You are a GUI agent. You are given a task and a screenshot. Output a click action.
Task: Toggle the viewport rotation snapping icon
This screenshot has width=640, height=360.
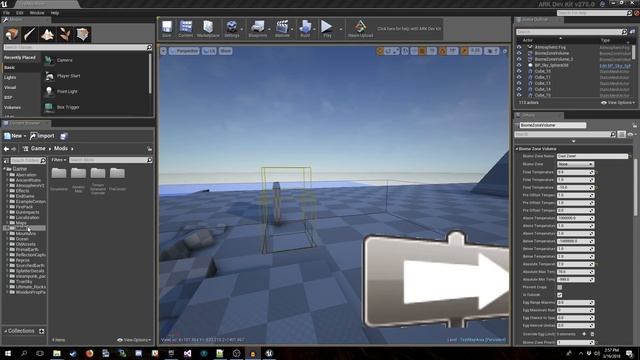tap(443, 51)
